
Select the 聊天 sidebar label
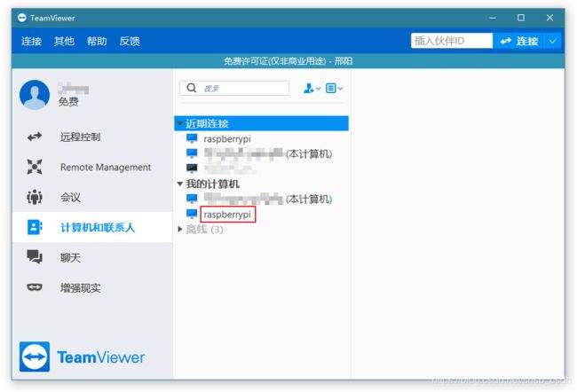[70, 258]
